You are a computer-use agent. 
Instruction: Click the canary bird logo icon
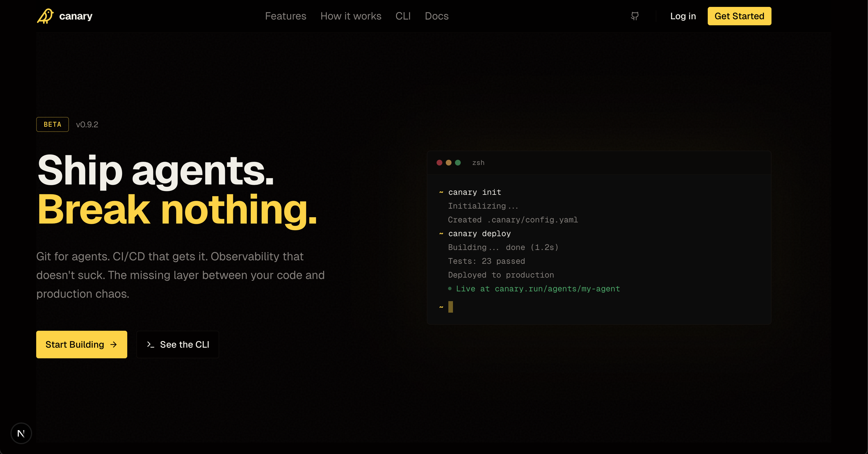pyautogui.click(x=45, y=16)
